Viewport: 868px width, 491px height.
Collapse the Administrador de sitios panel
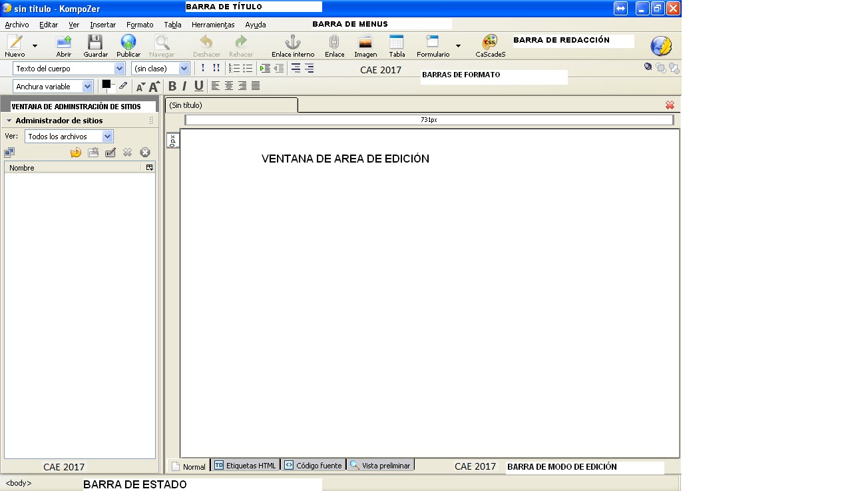9,121
